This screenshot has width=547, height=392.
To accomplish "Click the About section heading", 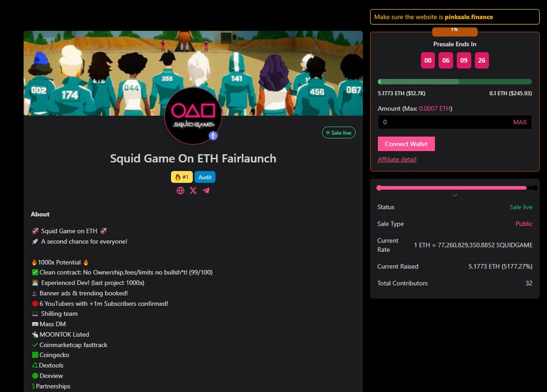I will 40,214.
